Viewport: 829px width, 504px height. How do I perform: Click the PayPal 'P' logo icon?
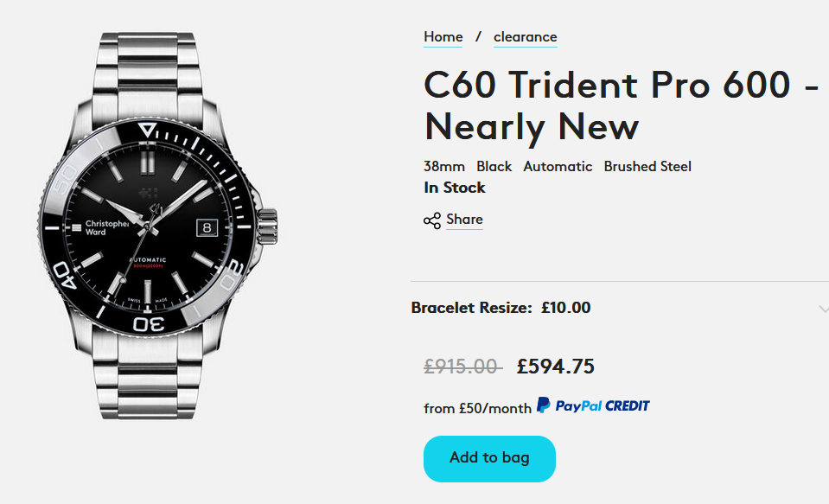544,405
